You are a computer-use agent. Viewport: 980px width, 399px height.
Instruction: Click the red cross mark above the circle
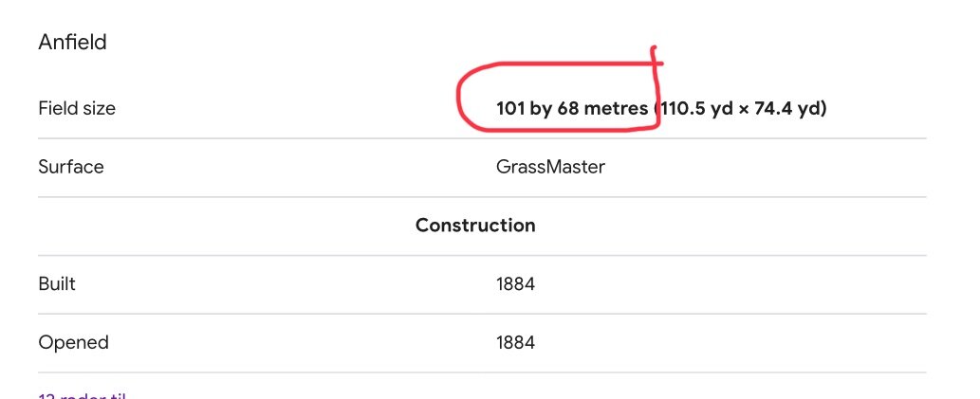tap(655, 60)
